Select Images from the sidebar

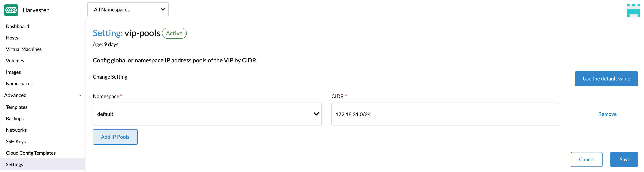coord(13,72)
